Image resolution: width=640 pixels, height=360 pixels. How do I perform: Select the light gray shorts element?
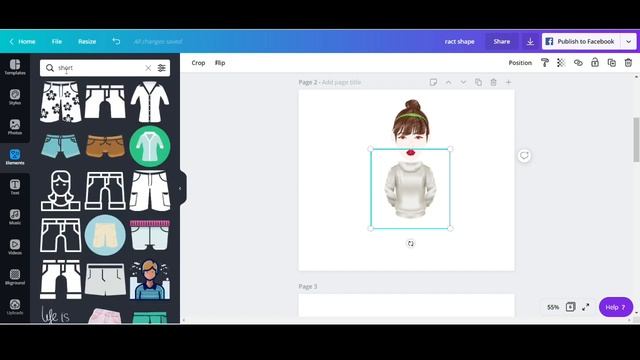coord(105,280)
